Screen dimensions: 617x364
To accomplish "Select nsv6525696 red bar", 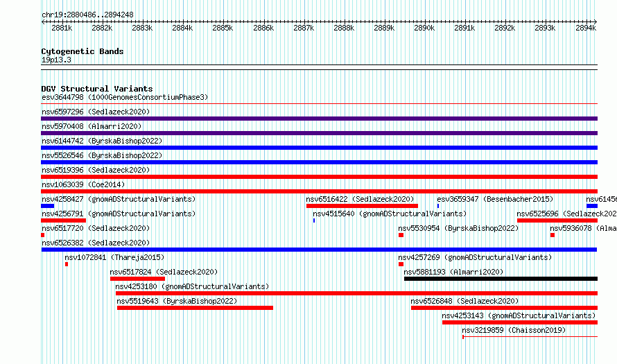I will coord(557,220).
